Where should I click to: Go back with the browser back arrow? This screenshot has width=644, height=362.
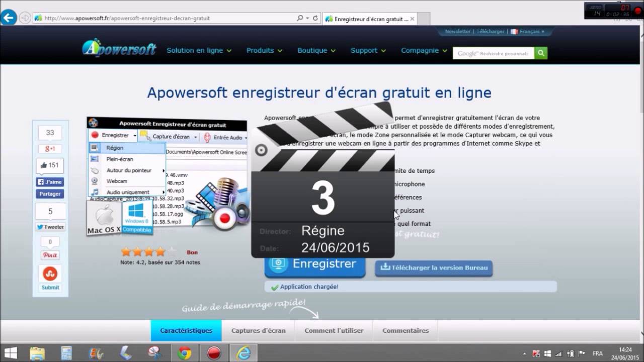[x=8, y=18]
